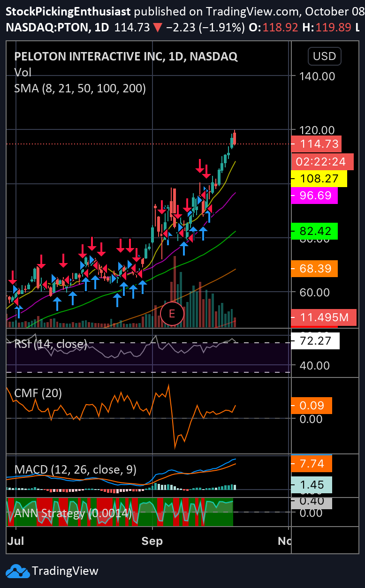Select the CMF (20) legend
The image size is (365, 588).
[x=38, y=393]
